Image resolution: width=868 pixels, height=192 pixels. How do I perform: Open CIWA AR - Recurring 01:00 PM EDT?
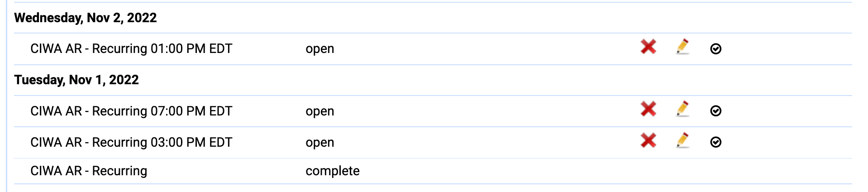pos(131,49)
